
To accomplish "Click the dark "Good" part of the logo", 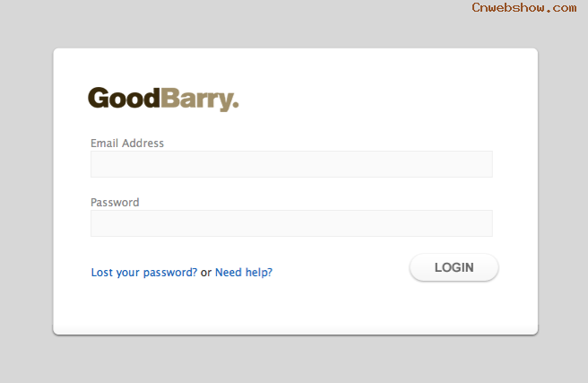I will tap(124, 98).
